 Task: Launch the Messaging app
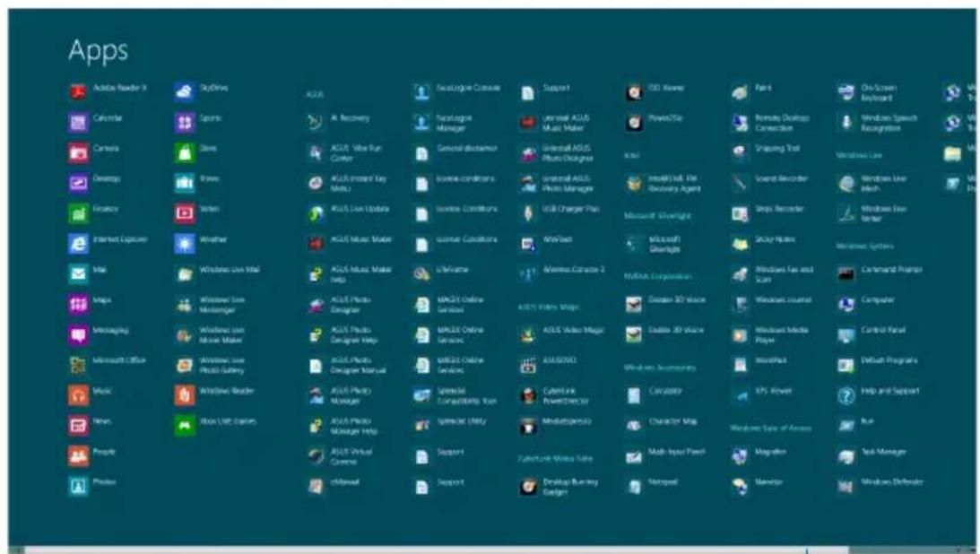(98, 334)
